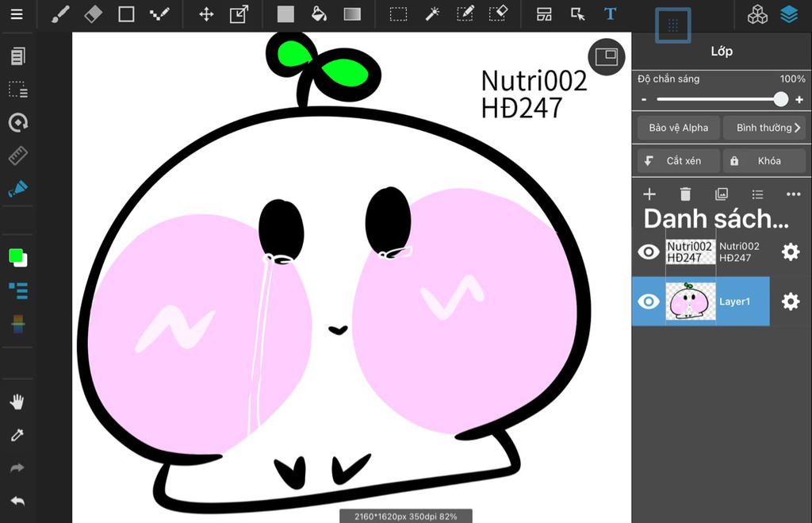Select the Magic Wand tool
Viewport: 812px width, 523px height.
432,14
